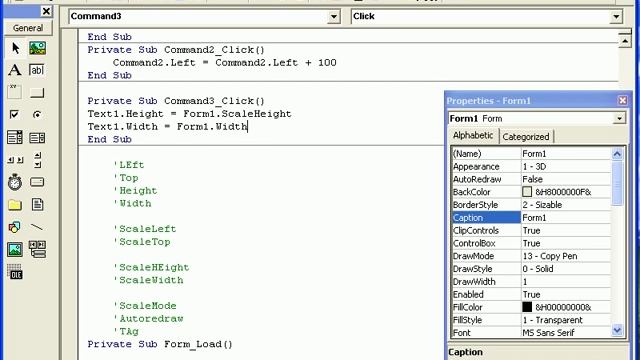
Task: Select the TextBox control tool
Action: (37, 70)
